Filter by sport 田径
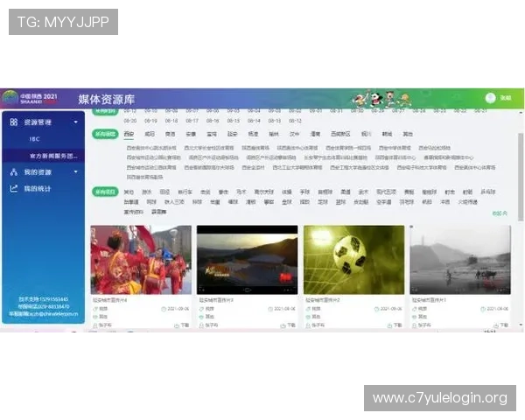This screenshot has width=525, height=420. [x=164, y=192]
